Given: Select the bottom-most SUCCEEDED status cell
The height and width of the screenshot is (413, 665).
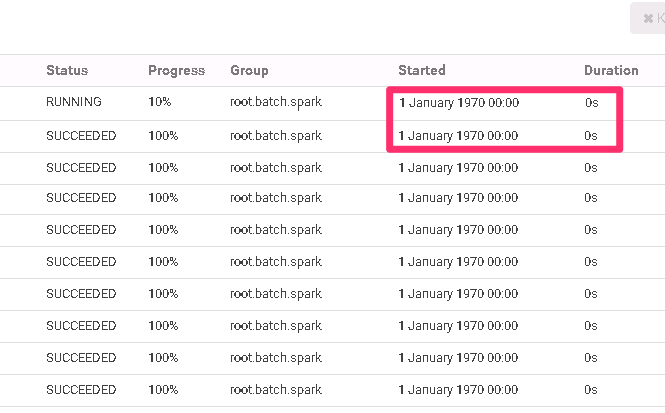Looking at the screenshot, I should pyautogui.click(x=81, y=389).
